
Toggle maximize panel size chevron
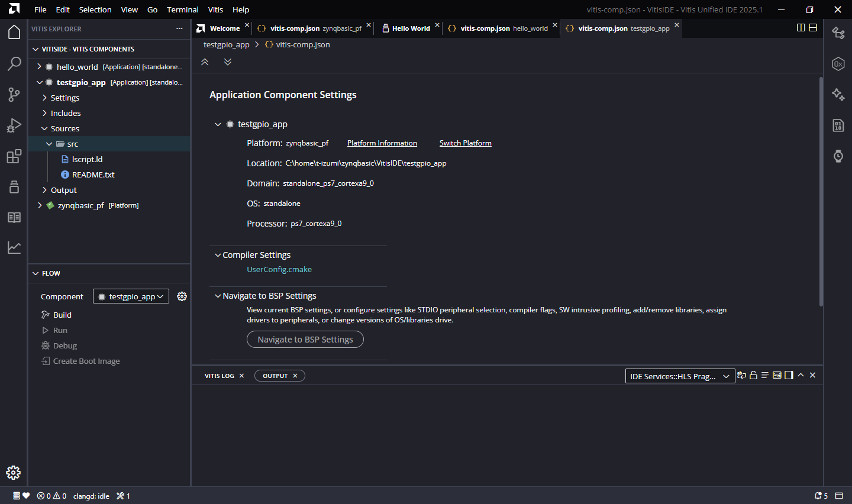pyautogui.click(x=801, y=375)
